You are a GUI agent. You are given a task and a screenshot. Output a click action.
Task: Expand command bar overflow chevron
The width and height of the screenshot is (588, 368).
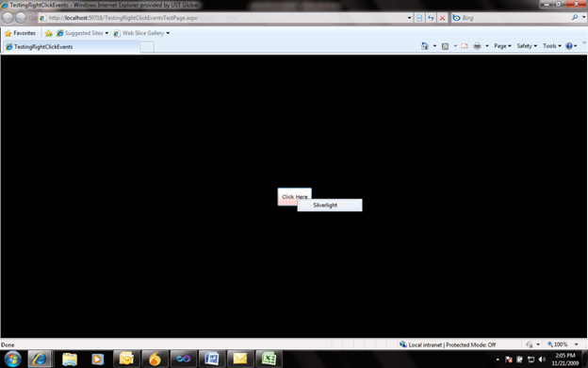pos(584,43)
